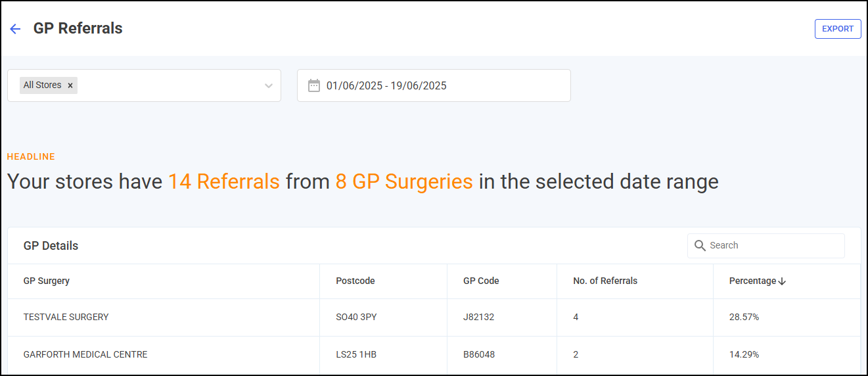868x376 pixels.
Task: Sort by the GP Surgery column header
Action: 47,281
